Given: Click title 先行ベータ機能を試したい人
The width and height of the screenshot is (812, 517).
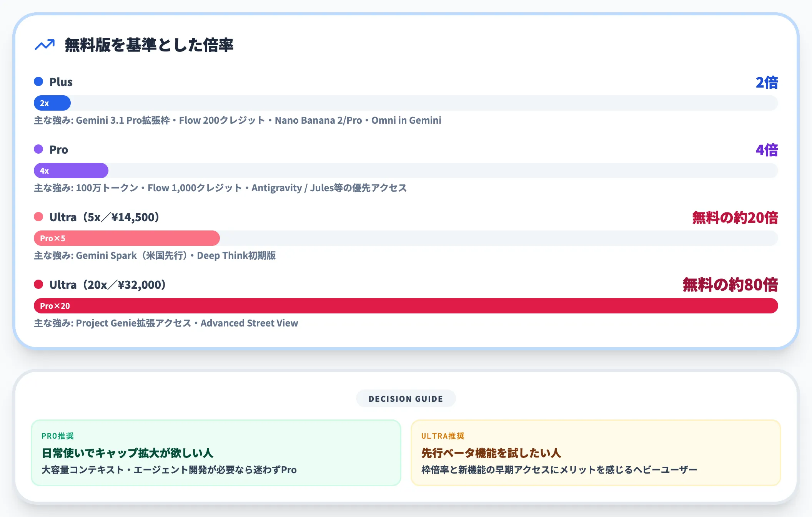Looking at the screenshot, I should pyautogui.click(x=491, y=453).
